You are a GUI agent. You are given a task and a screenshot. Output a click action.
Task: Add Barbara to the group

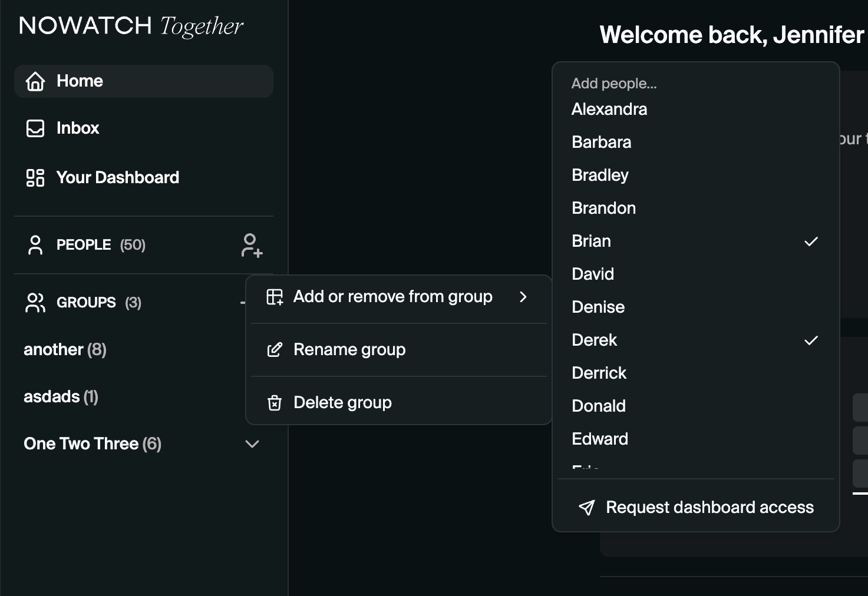click(696, 143)
